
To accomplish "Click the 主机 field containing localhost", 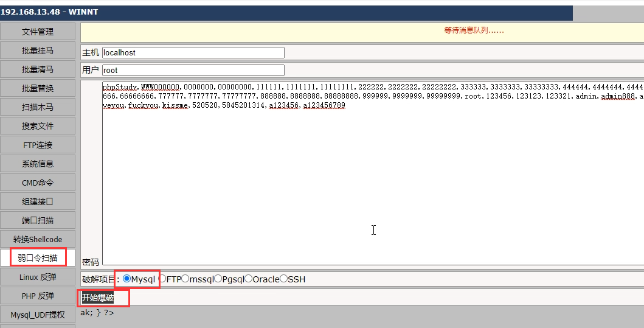I will [193, 53].
